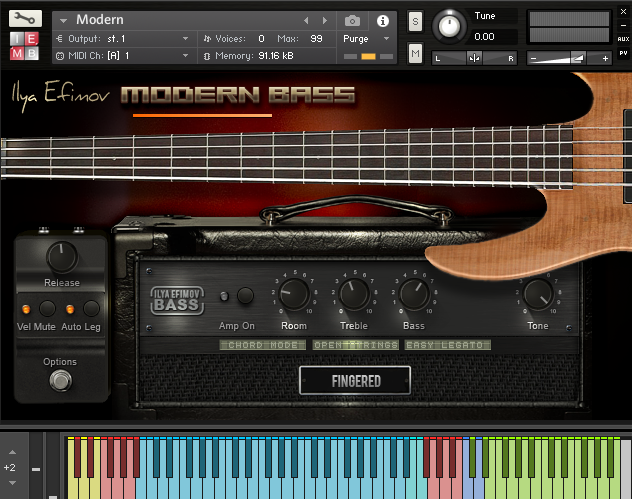Take a snapshot with the camera icon
Image resolution: width=632 pixels, height=499 pixels.
point(352,21)
